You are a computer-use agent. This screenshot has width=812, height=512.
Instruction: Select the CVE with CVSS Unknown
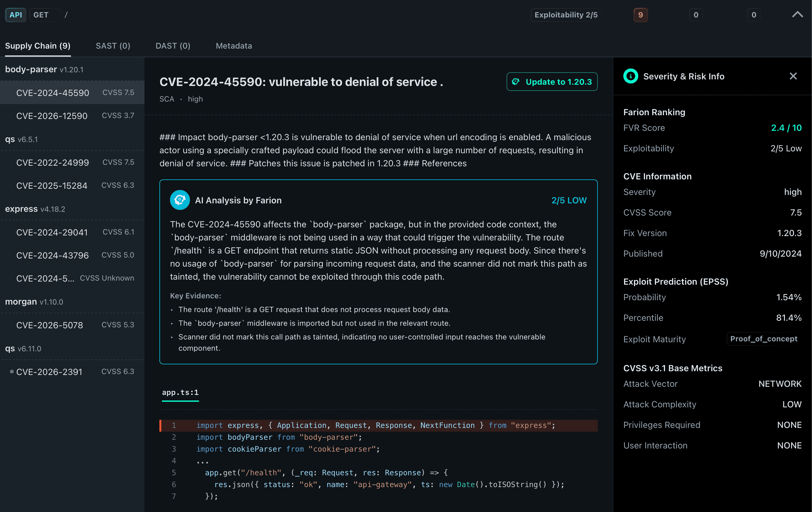point(72,278)
